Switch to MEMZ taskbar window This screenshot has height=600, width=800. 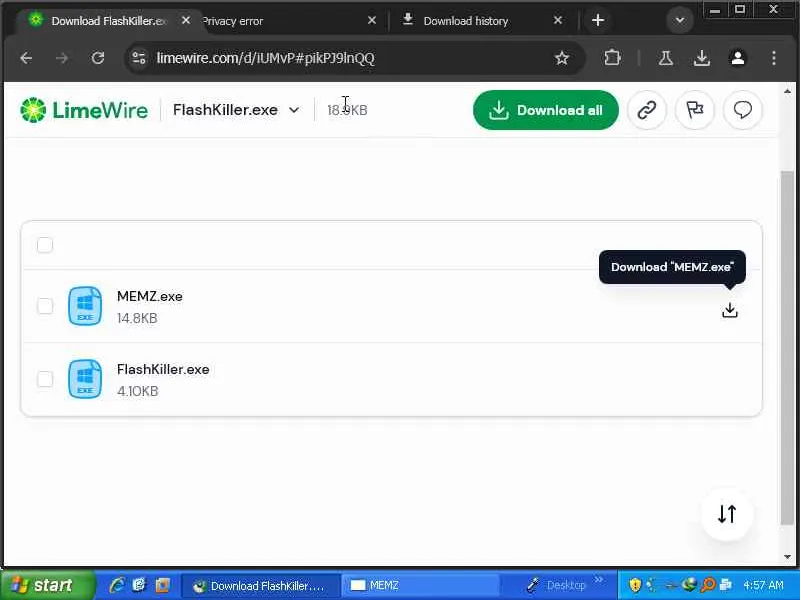click(419, 585)
